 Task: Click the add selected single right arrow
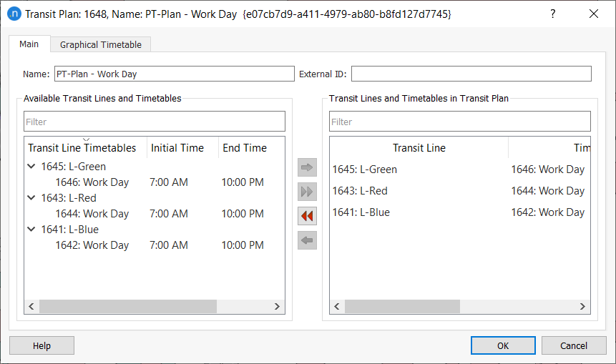pos(307,168)
